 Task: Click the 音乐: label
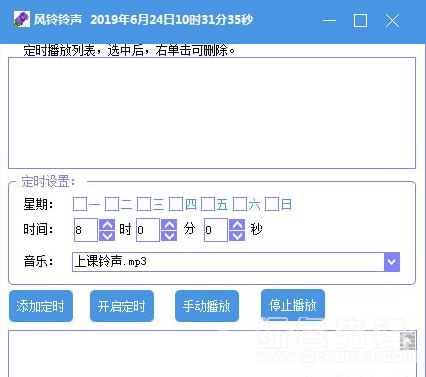coord(38,261)
